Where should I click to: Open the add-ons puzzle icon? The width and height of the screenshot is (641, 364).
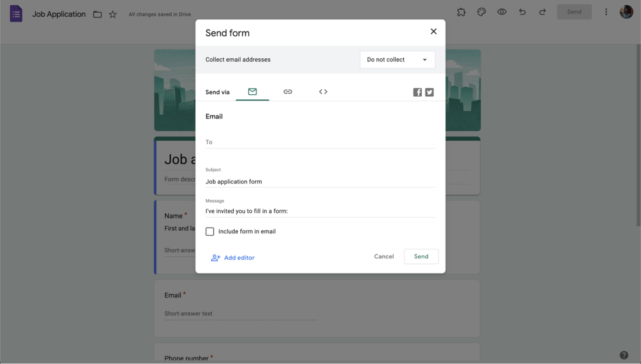(x=461, y=12)
